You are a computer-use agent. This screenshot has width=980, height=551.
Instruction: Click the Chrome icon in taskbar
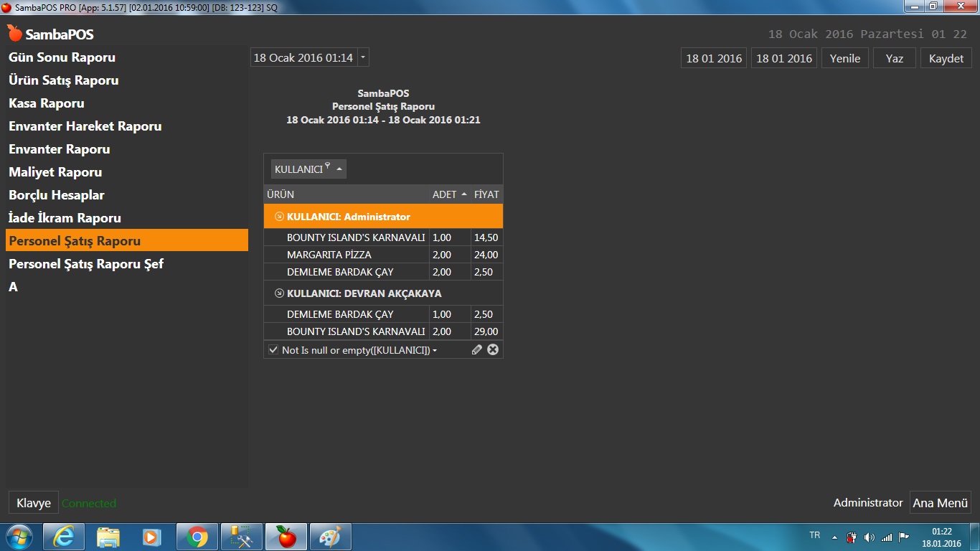197,537
